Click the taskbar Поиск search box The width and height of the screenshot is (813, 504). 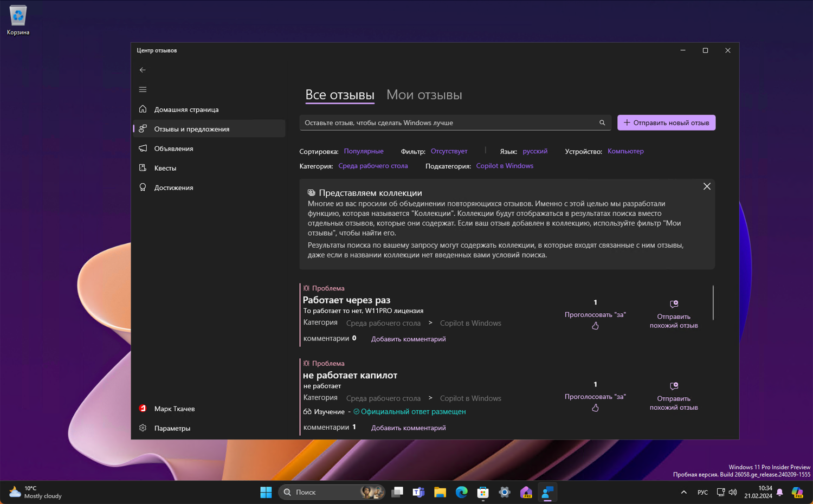point(332,492)
